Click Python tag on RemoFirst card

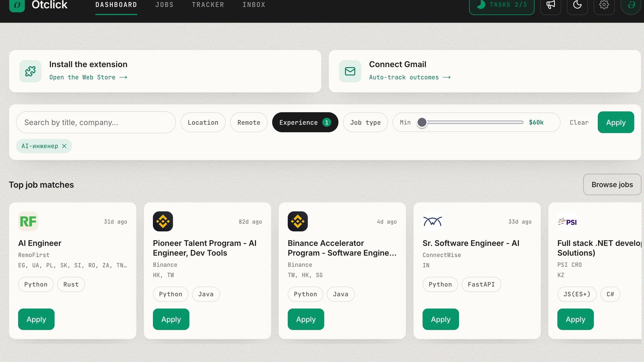point(36,284)
